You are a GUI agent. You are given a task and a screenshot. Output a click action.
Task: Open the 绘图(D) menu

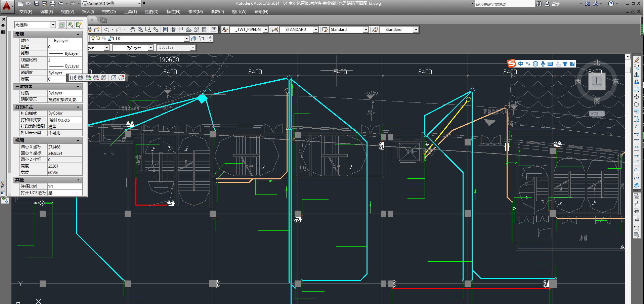click(x=152, y=12)
